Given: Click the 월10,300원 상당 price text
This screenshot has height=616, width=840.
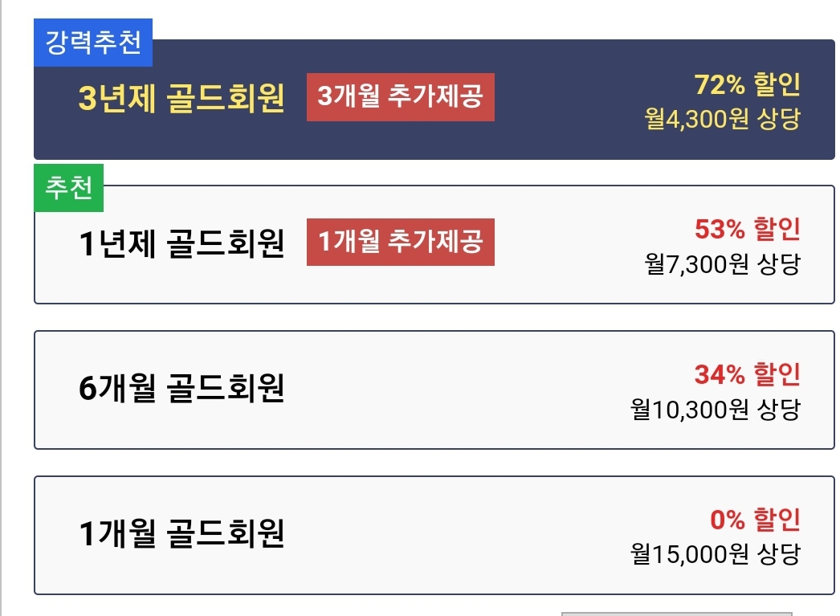Looking at the screenshot, I should click(716, 410).
